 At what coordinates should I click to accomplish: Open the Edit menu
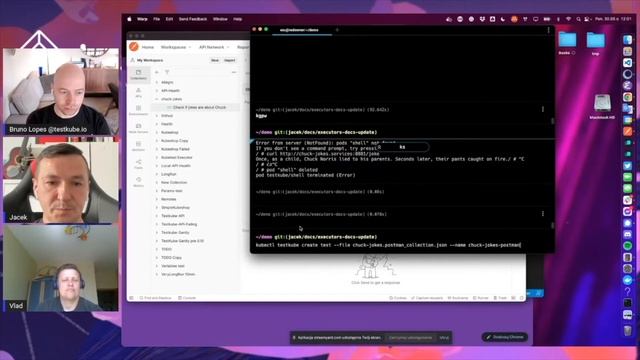point(169,19)
